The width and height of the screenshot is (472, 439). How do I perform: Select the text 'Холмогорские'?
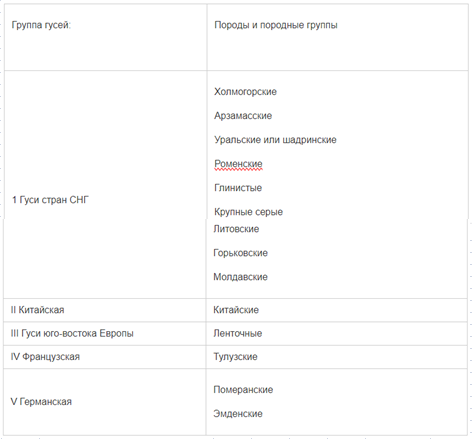[x=245, y=92]
